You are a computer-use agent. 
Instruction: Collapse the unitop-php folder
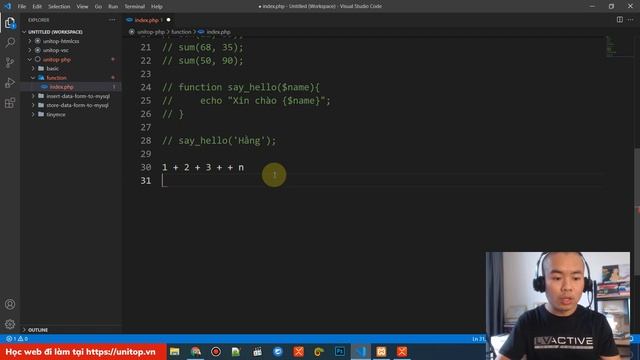point(57,60)
